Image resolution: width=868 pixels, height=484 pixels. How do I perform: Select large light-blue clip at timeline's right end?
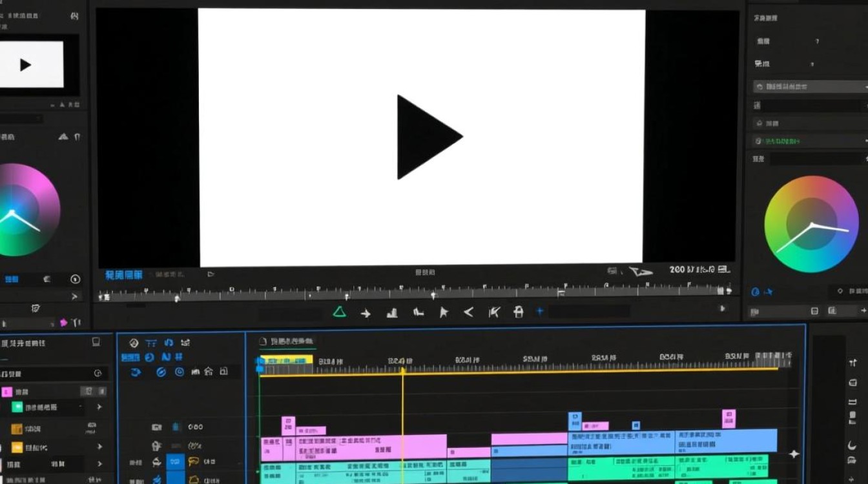(x=726, y=441)
